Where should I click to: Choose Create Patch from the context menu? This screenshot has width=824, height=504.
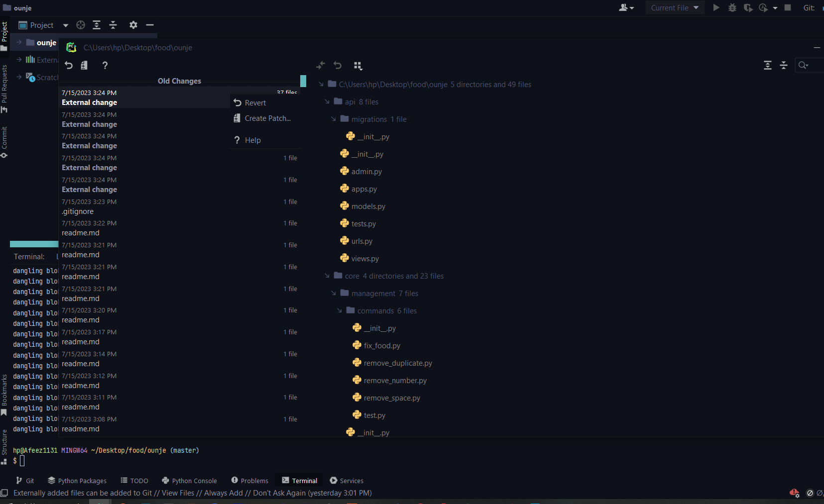[265, 118]
